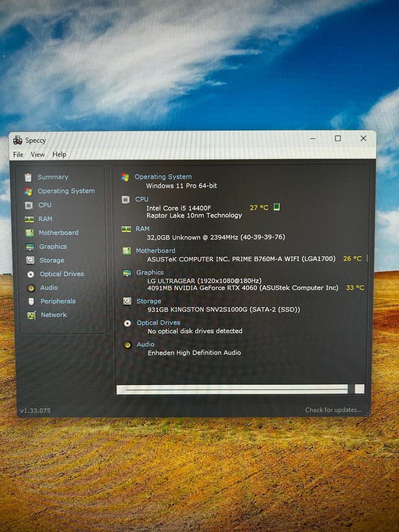399x532 pixels.
Task: Select the Motherboard icon in sidebar
Action: pyautogui.click(x=30, y=233)
